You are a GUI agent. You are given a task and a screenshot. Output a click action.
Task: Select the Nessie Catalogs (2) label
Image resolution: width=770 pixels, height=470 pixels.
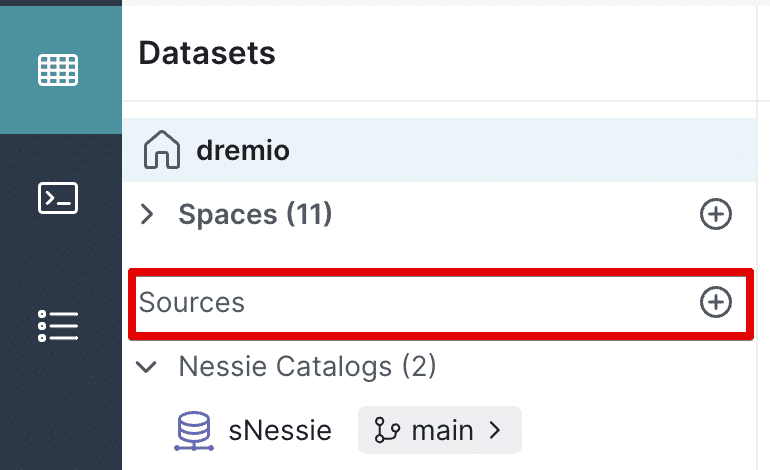[307, 366]
